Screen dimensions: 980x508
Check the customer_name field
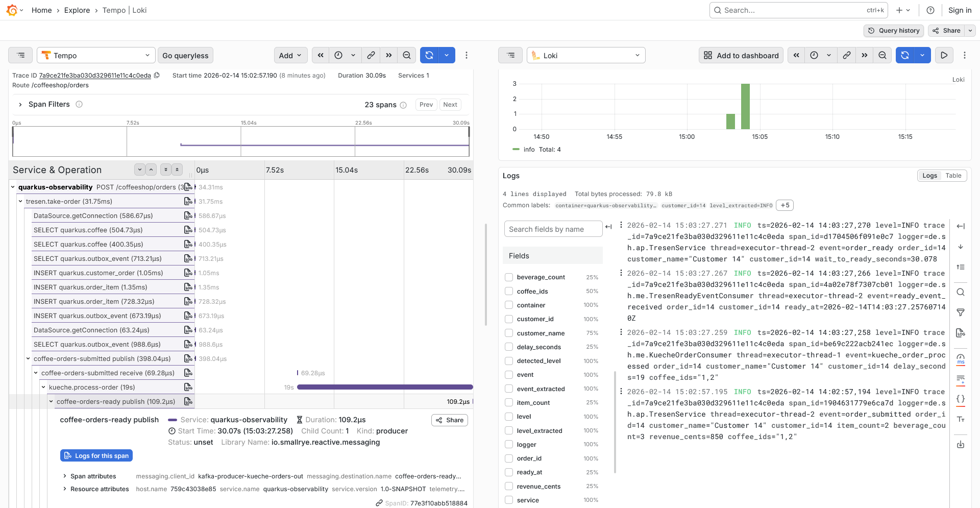tap(508, 333)
